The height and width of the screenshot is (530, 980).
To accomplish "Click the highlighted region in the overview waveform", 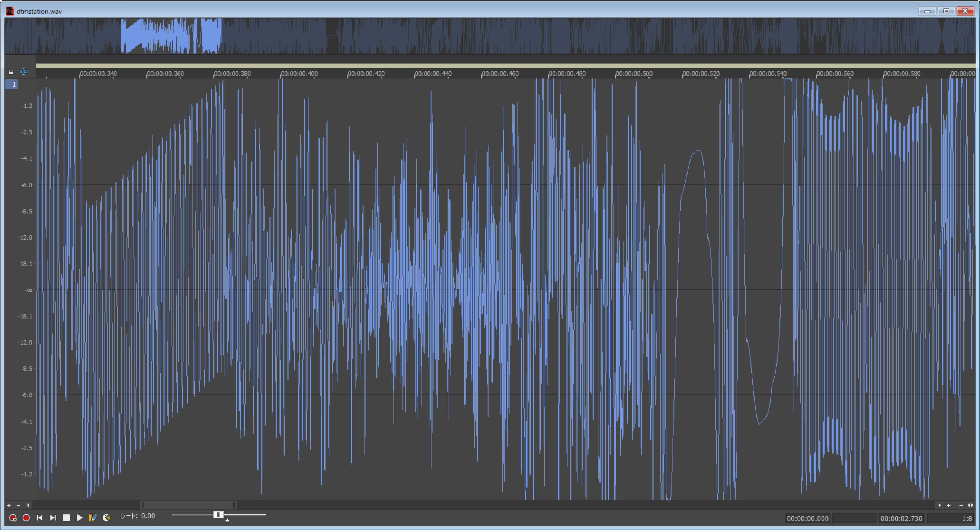I will click(171, 36).
